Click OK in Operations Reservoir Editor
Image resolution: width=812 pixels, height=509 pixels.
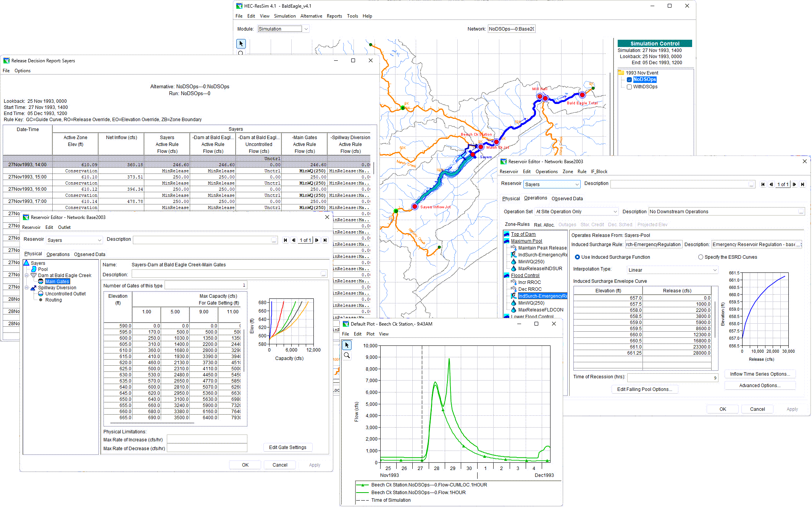tap(723, 409)
